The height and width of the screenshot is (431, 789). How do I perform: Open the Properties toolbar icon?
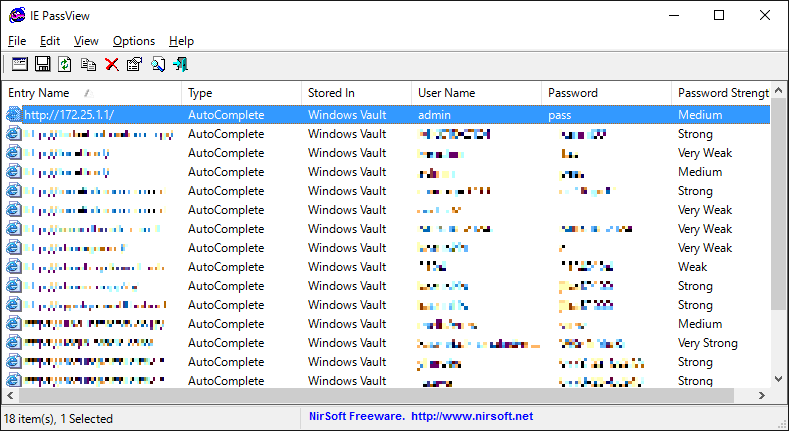pos(135,65)
